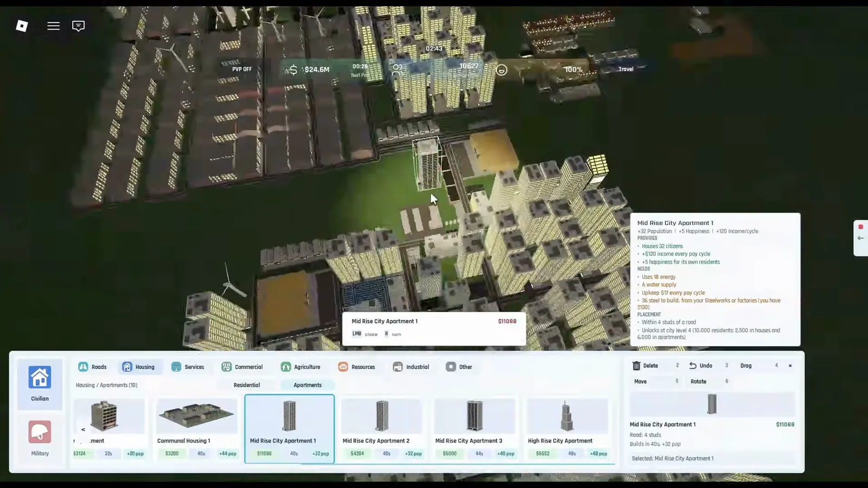The height and width of the screenshot is (488, 868).
Task: Activate the Delete tool with trash icon
Action: pyautogui.click(x=645, y=366)
